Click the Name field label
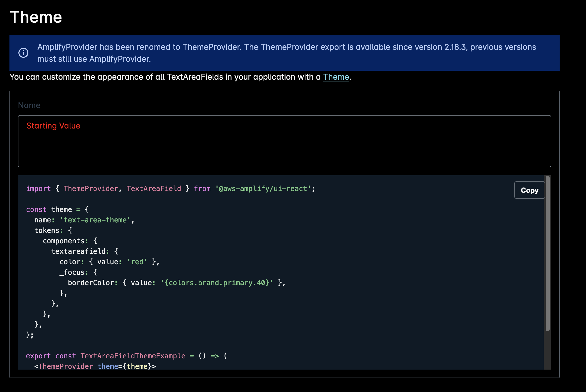The width and height of the screenshot is (586, 392). [x=29, y=105]
